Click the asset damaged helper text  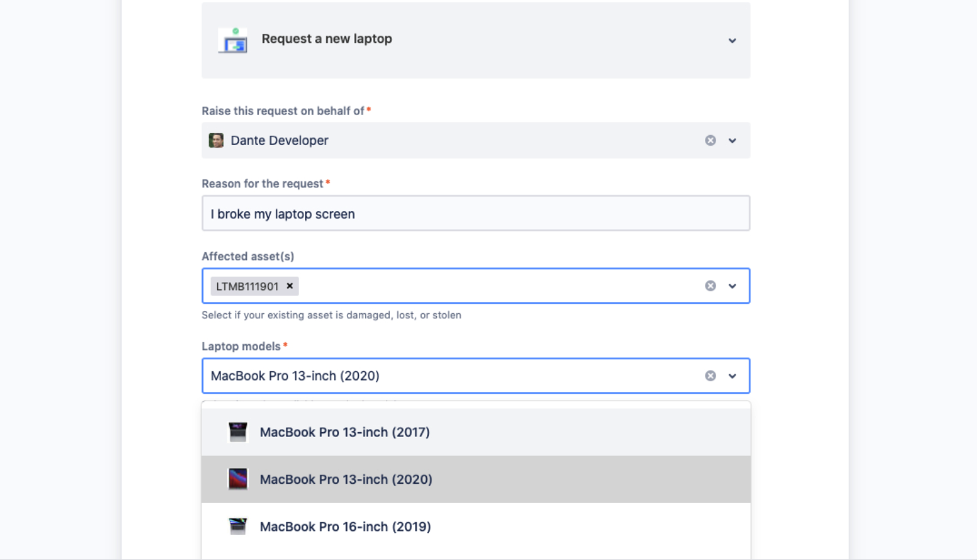click(331, 314)
